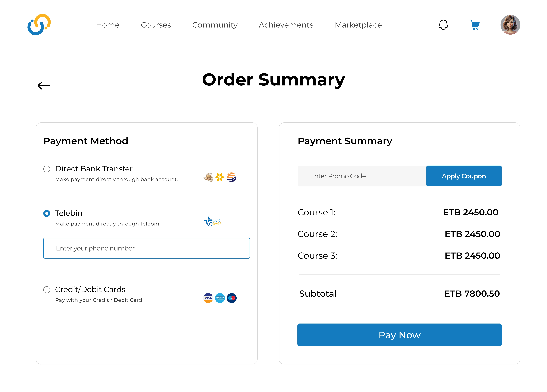Open the user profile avatar
This screenshot has width=547, height=392.
(510, 25)
